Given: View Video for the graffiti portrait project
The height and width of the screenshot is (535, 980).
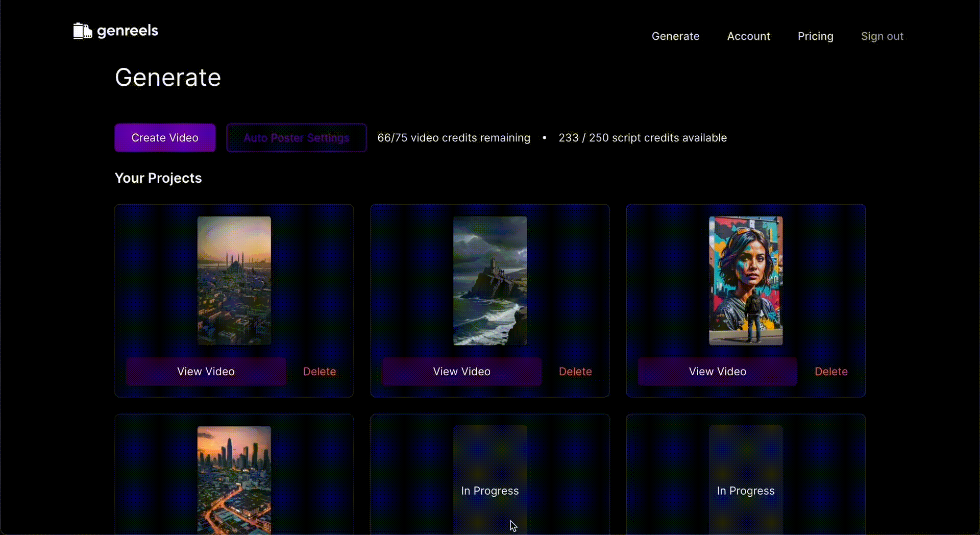Looking at the screenshot, I should click(x=717, y=372).
